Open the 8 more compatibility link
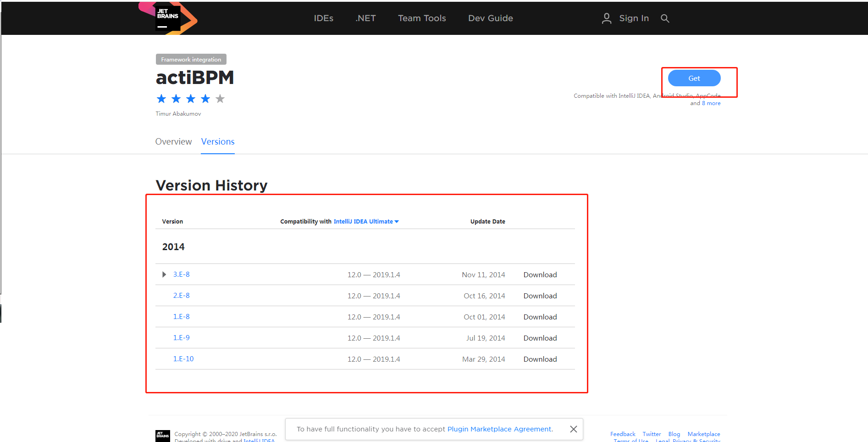868x442 pixels. pyautogui.click(x=711, y=103)
